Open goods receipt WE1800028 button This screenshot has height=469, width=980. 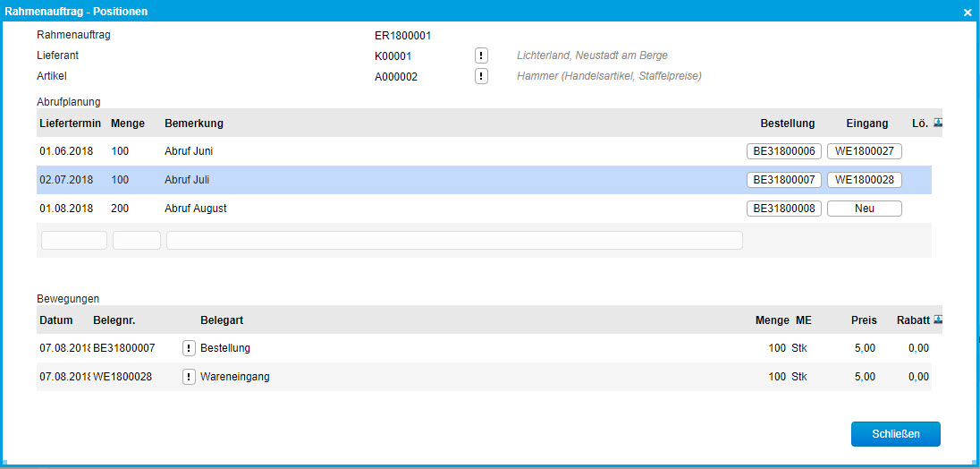[865, 180]
